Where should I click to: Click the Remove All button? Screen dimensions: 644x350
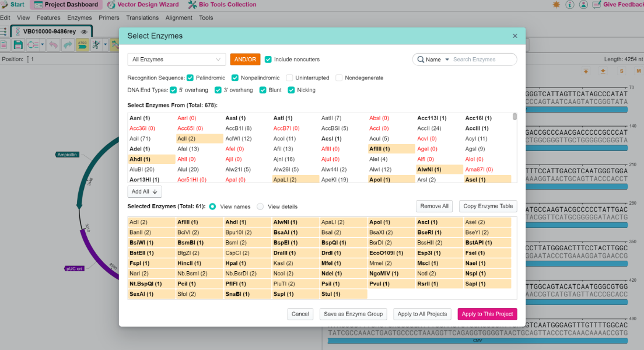click(434, 206)
